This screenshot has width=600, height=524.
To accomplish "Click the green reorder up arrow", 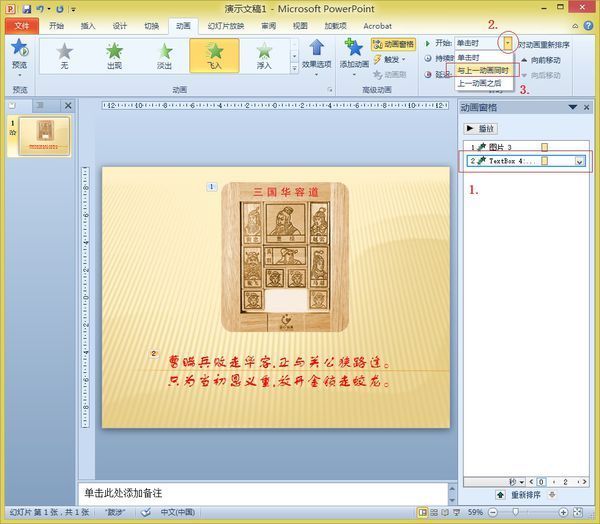I will coord(501,495).
